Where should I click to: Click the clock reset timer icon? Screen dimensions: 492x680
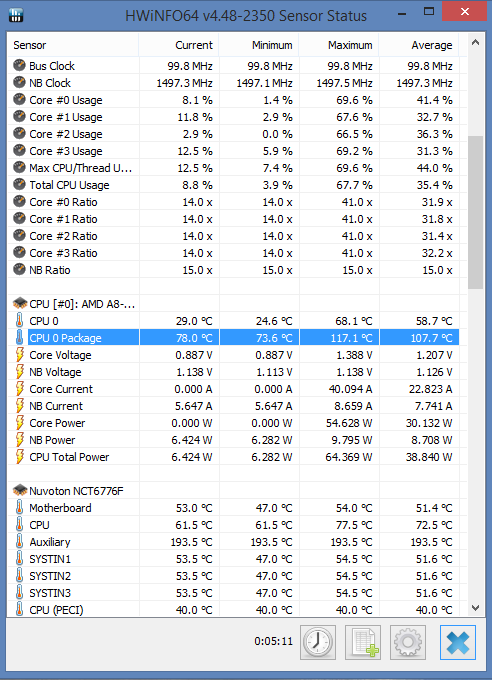pos(318,642)
